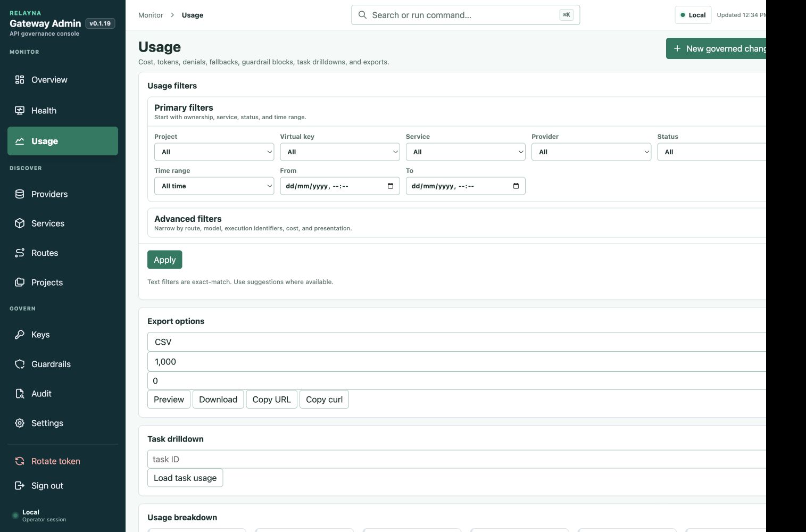This screenshot has height=532, width=806.
Task: Click the New governed change button
Action: click(716, 48)
